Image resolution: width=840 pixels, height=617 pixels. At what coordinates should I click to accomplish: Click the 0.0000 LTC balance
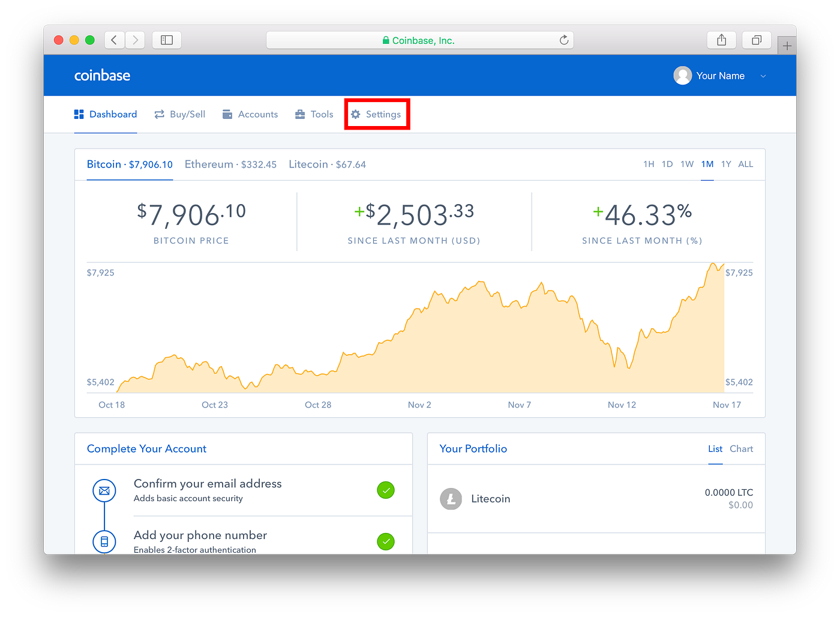[x=729, y=492]
